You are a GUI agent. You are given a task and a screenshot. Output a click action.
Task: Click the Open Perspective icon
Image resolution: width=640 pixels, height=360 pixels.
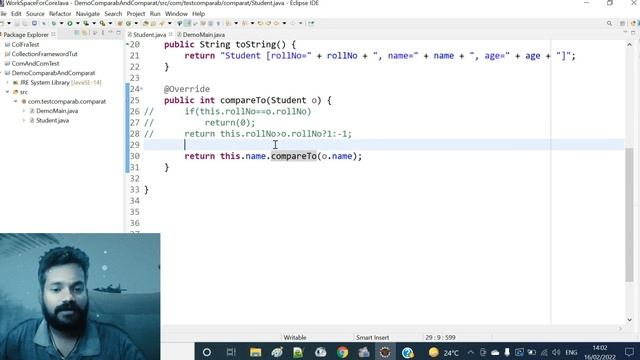(x=623, y=23)
